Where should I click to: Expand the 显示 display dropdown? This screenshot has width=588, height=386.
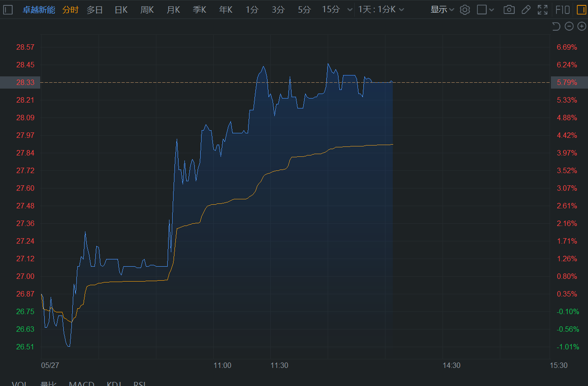coord(442,9)
